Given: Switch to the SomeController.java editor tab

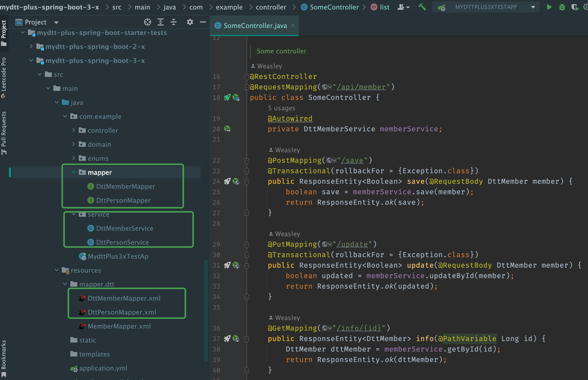Looking at the screenshot, I should 255,25.
